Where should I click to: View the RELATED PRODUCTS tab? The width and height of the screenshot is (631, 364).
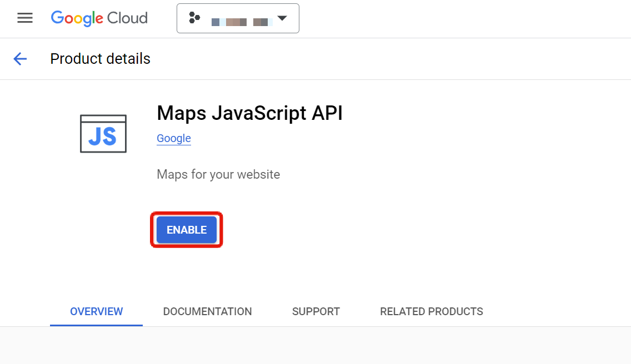pos(432,311)
